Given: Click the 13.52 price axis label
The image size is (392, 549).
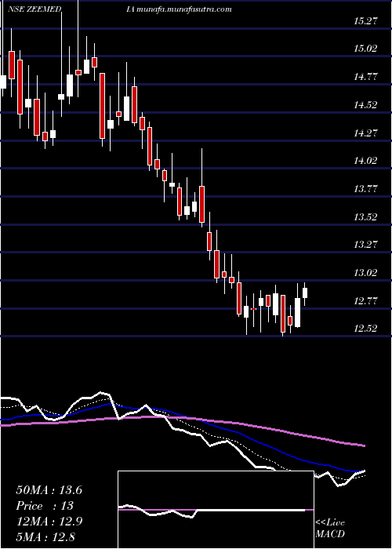Looking at the screenshot, I should click(x=365, y=216).
